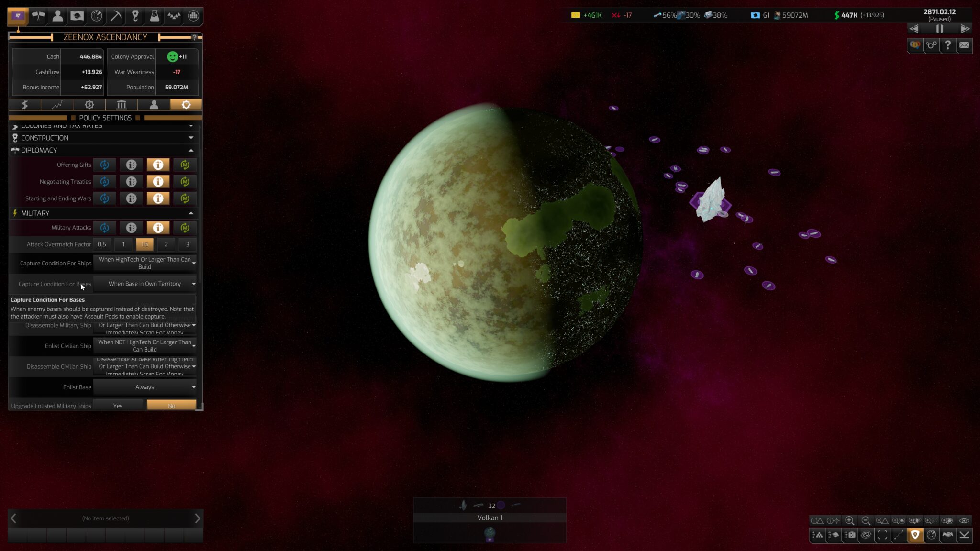Image resolution: width=980 pixels, height=551 pixels.
Task: Select the construction policy icon
Action: pos(15,137)
